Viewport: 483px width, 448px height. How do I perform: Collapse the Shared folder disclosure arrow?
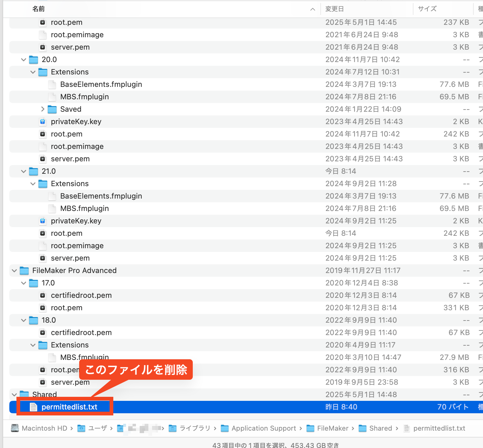click(x=14, y=395)
